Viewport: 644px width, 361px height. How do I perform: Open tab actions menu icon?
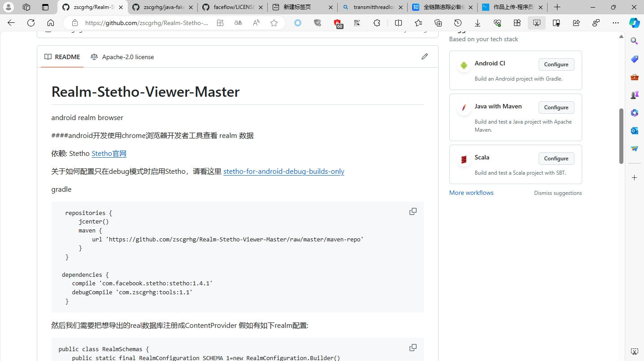[45, 7]
